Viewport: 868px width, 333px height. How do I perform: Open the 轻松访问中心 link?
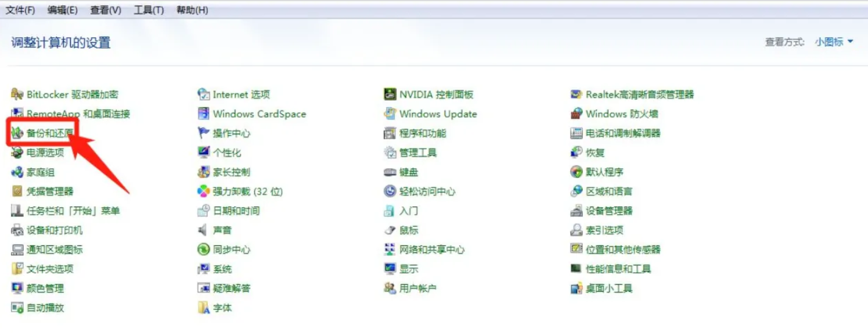(427, 191)
